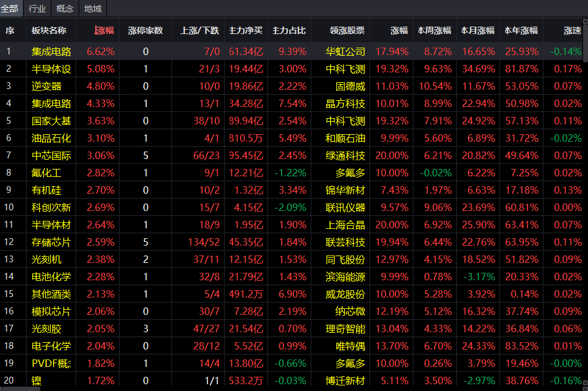Image resolution: width=588 pixels, height=391 pixels.
Task: Open leading stock 滨海能源
Action: pos(345,277)
